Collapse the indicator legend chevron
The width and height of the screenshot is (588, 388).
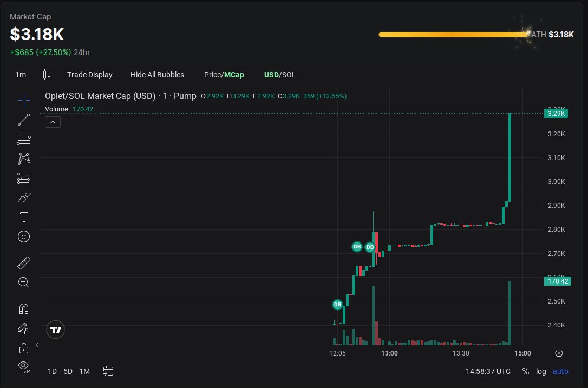click(53, 122)
